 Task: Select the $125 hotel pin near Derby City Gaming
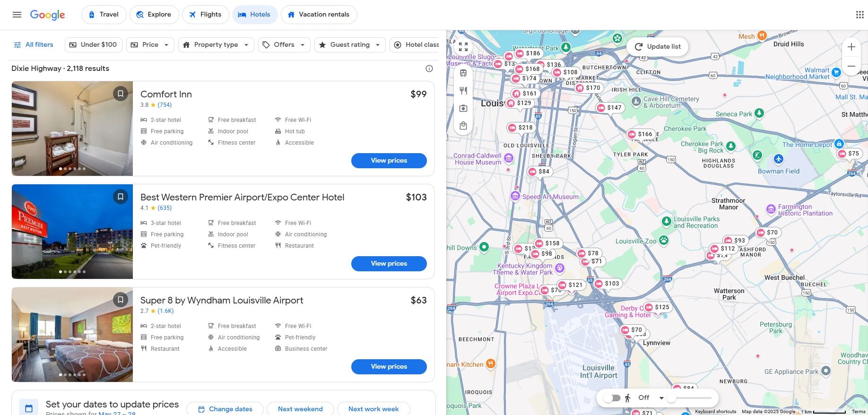(x=657, y=307)
